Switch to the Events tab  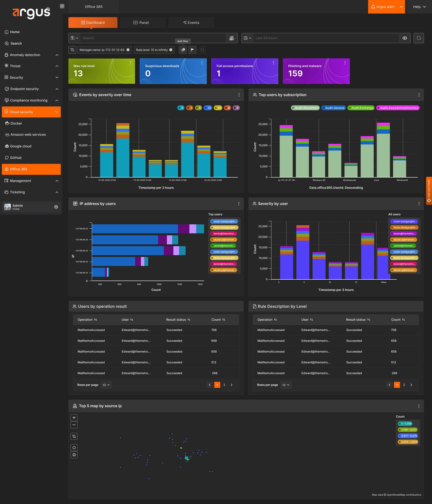click(191, 23)
